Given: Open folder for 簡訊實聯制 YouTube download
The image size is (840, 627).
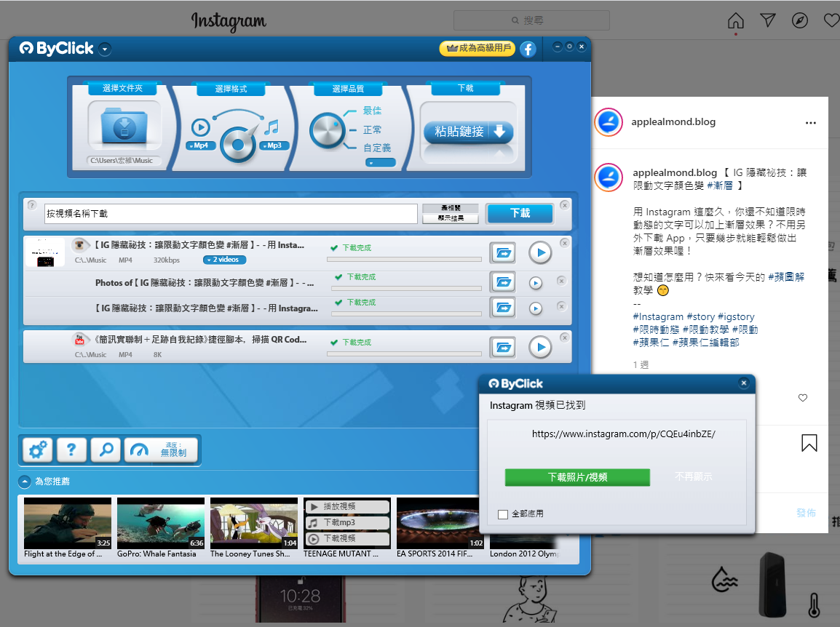Looking at the screenshot, I should click(x=503, y=348).
